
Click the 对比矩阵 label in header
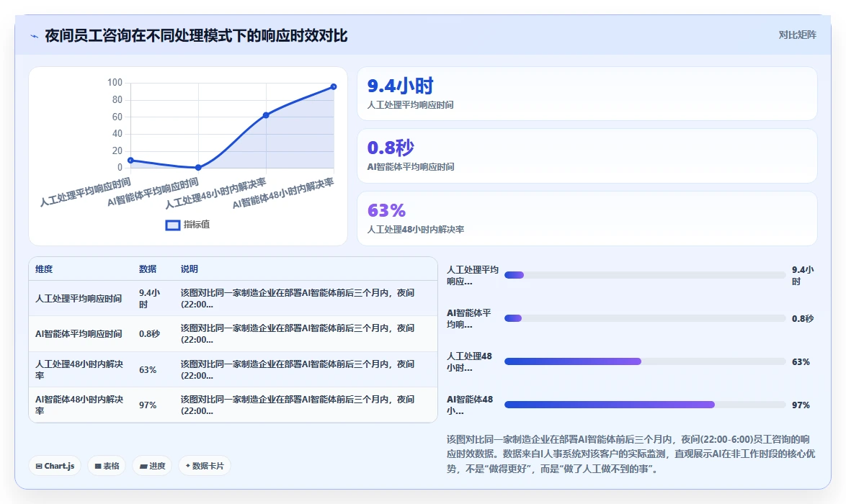[797, 35]
